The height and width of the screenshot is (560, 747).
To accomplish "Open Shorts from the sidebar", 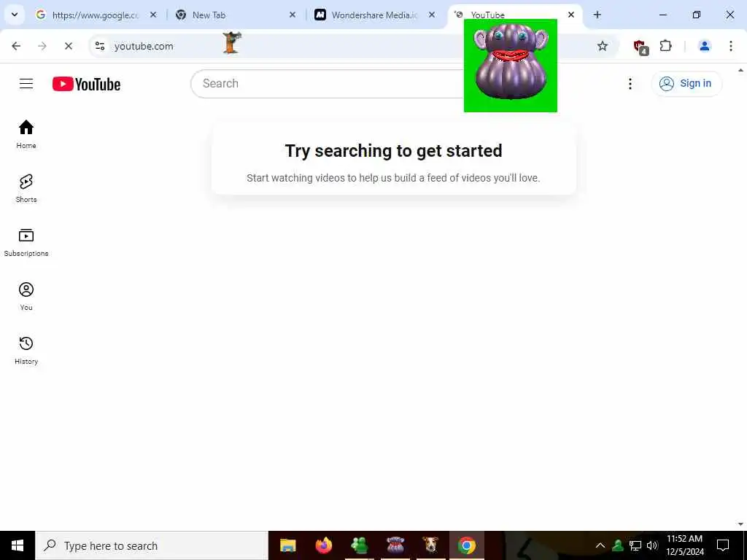I will pos(26,189).
